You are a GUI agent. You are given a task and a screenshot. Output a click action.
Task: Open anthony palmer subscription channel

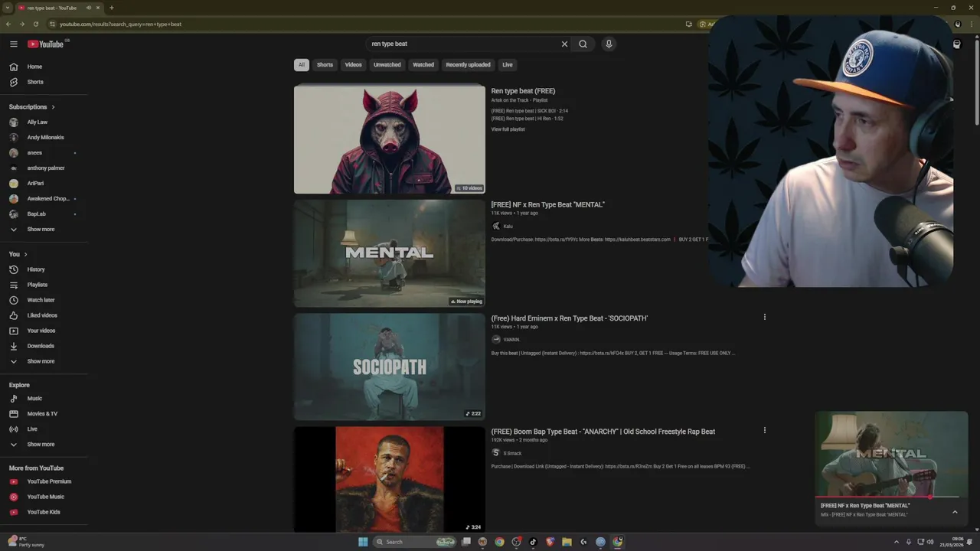[x=44, y=168]
